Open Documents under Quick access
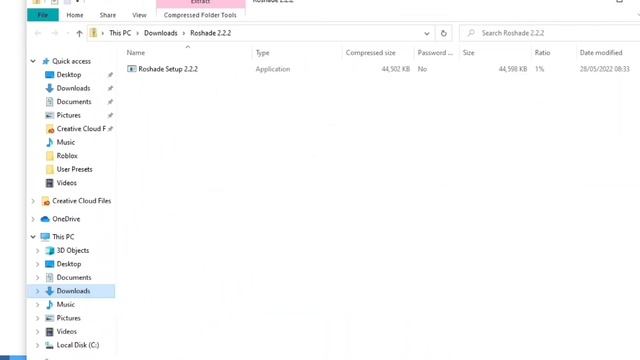This screenshot has width=640, height=360. [74, 102]
